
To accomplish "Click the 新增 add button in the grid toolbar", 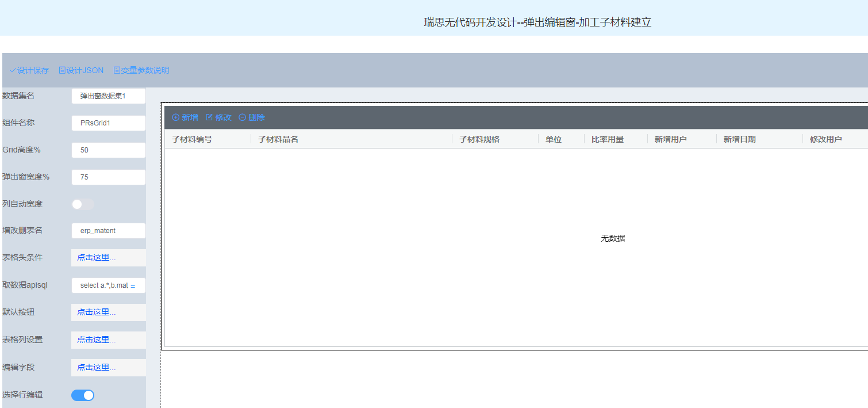I will click(185, 117).
